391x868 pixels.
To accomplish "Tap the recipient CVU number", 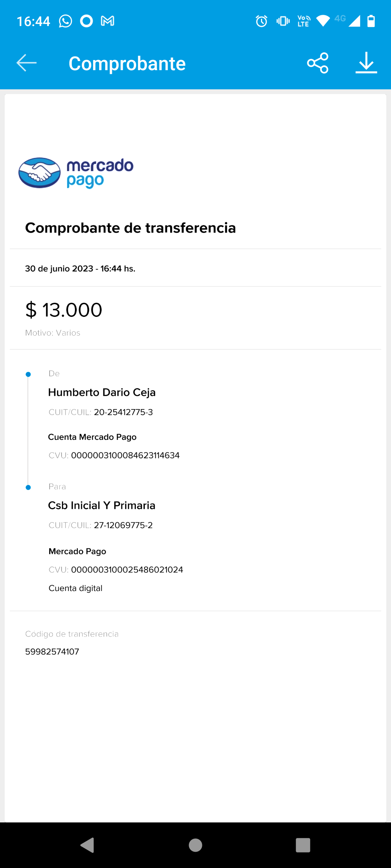I will pyautogui.click(x=127, y=570).
